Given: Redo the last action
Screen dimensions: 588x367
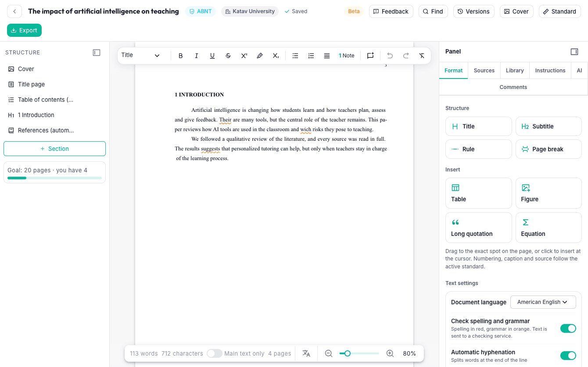Looking at the screenshot, I should click(x=406, y=56).
